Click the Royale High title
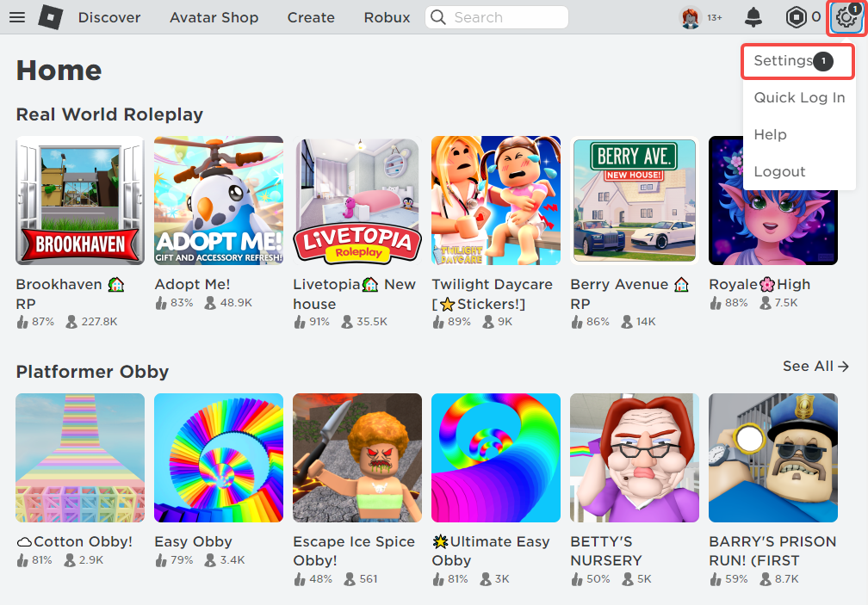The width and height of the screenshot is (868, 605). (759, 284)
